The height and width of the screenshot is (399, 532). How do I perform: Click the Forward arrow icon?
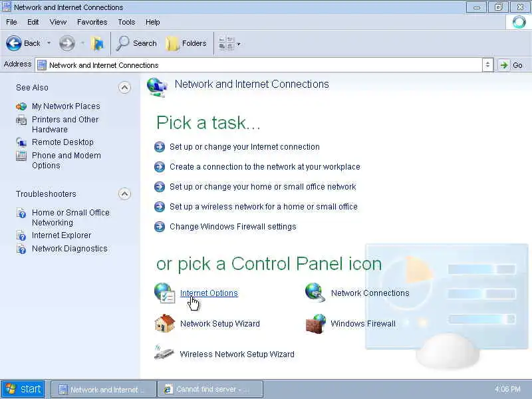67,43
